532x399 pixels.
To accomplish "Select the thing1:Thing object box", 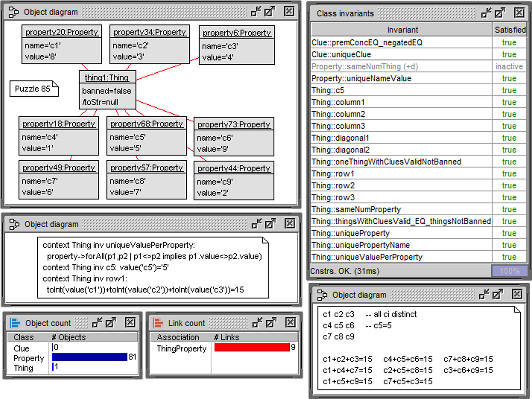I will (x=108, y=90).
